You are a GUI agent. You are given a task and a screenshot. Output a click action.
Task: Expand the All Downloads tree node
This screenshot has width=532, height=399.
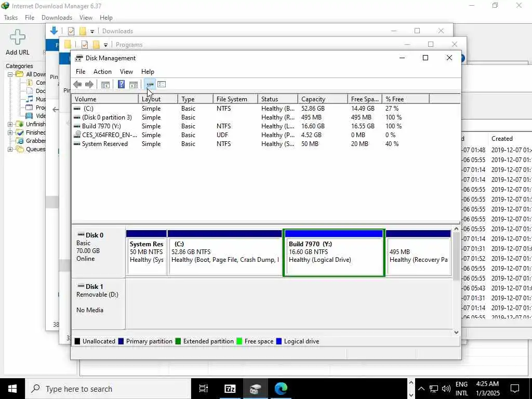pos(10,74)
